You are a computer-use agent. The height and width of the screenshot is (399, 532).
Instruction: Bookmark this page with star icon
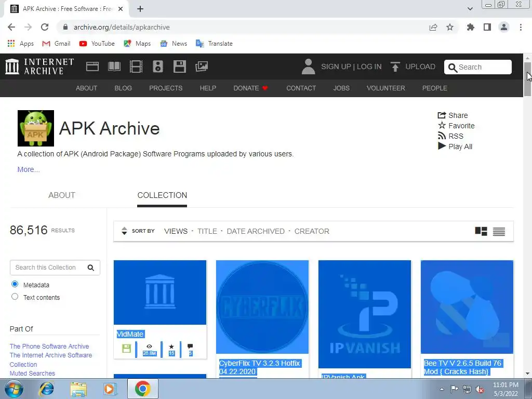(x=450, y=27)
